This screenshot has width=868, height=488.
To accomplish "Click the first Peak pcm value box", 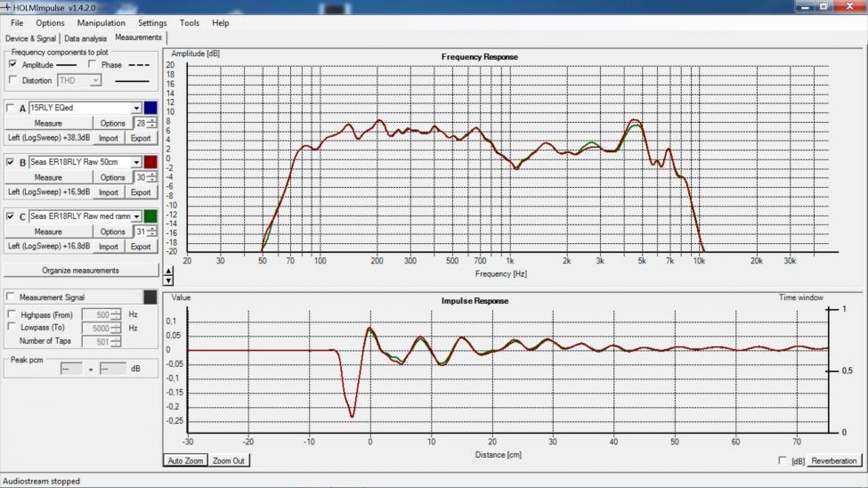I will 71,369.
